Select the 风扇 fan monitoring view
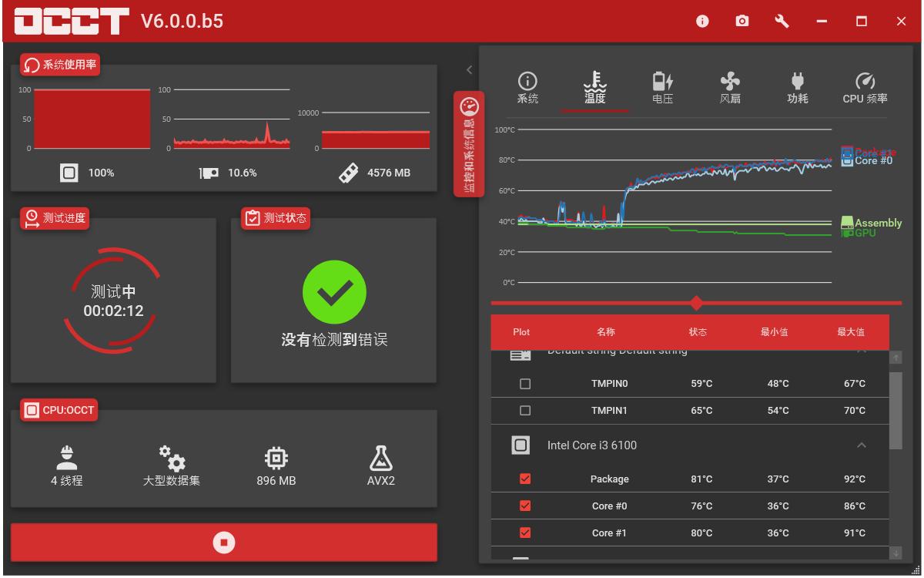The height and width of the screenshot is (578, 924). pyautogui.click(x=728, y=85)
